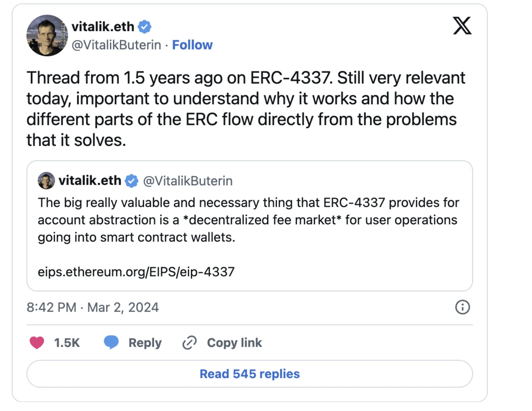Click the X logo icon
This screenshot has width=532, height=411.
tap(462, 26)
